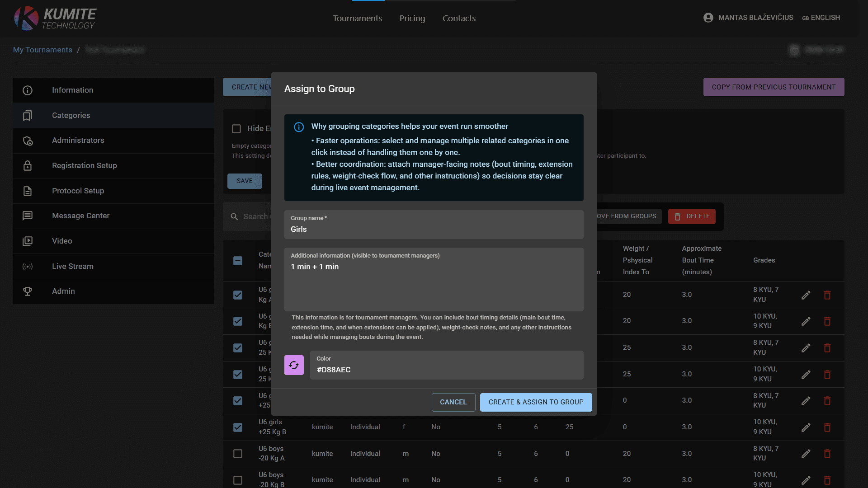The width and height of the screenshot is (868, 488).
Task: Click the Admin trophy sidebar item
Action: [x=63, y=291]
